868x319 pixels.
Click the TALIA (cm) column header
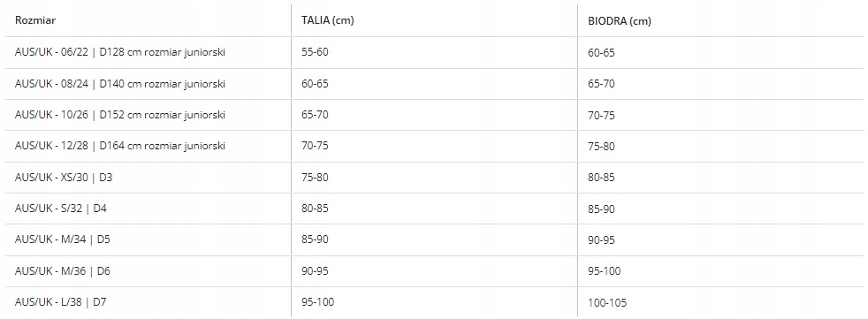328,21
